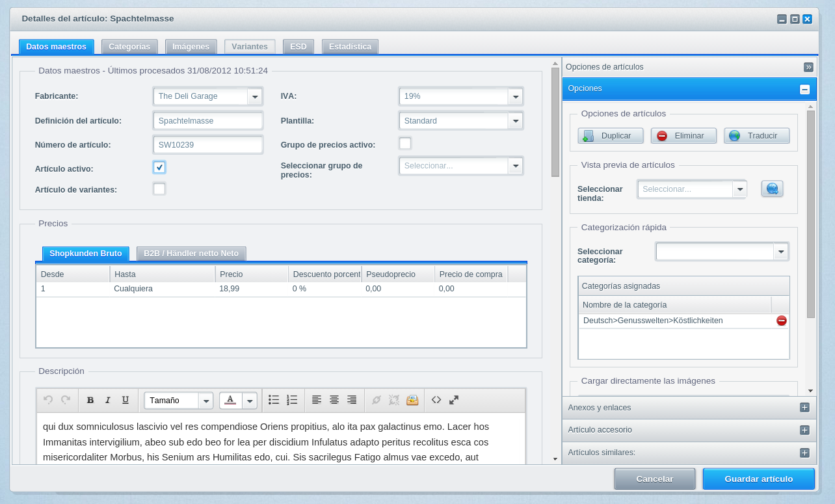Open Fabricante dropdown
835x504 pixels.
pos(255,96)
